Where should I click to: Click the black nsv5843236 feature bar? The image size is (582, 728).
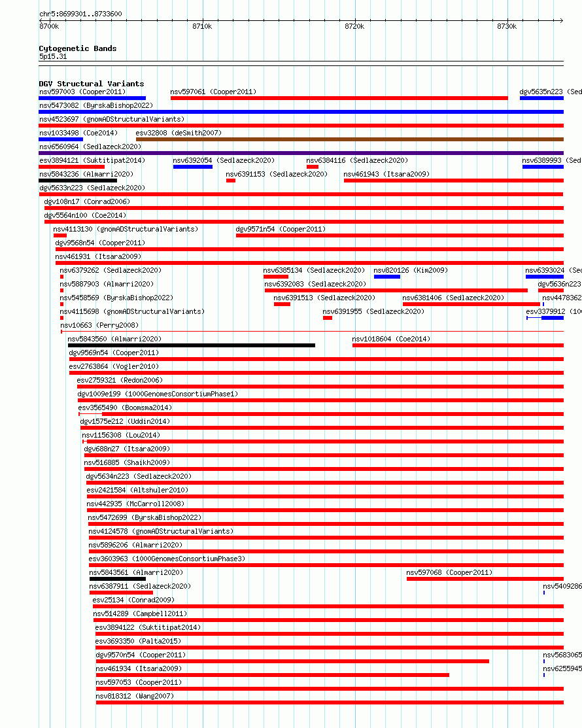pos(78,181)
